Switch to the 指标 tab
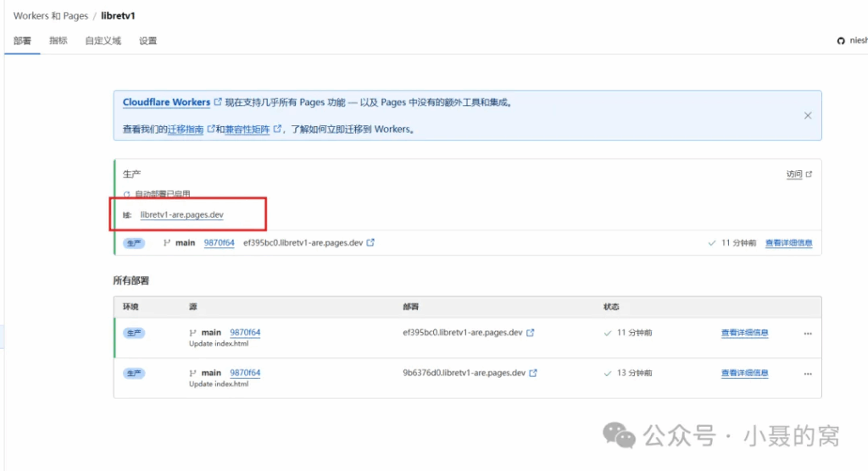The image size is (868, 471). [x=58, y=41]
